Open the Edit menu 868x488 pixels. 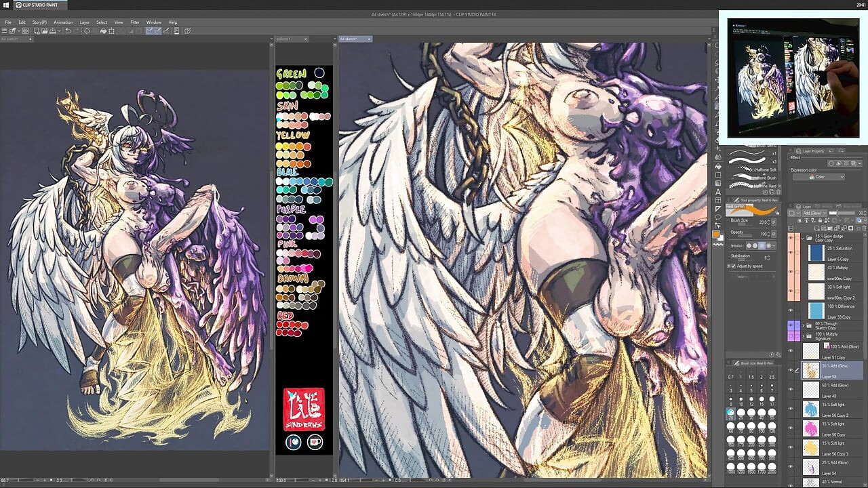click(x=22, y=22)
